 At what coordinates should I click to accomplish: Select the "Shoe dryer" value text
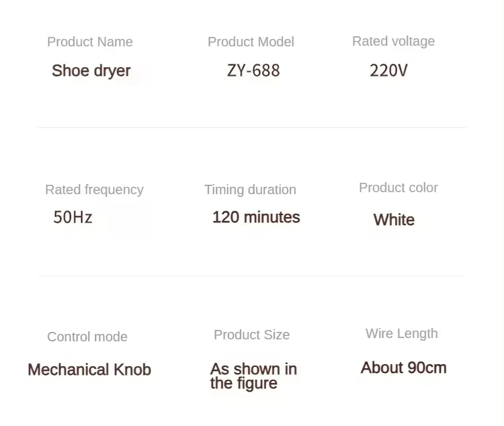click(x=91, y=71)
